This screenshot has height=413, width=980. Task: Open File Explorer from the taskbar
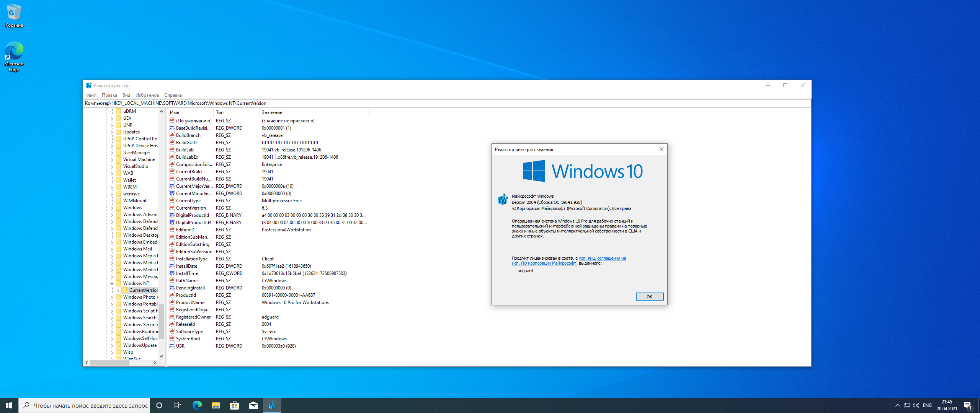tap(216, 405)
